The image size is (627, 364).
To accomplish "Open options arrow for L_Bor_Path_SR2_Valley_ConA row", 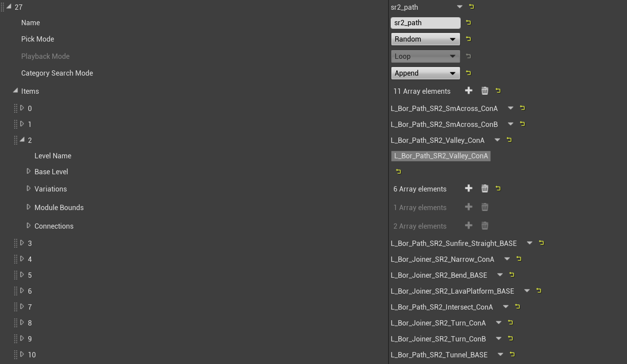I will 497,140.
